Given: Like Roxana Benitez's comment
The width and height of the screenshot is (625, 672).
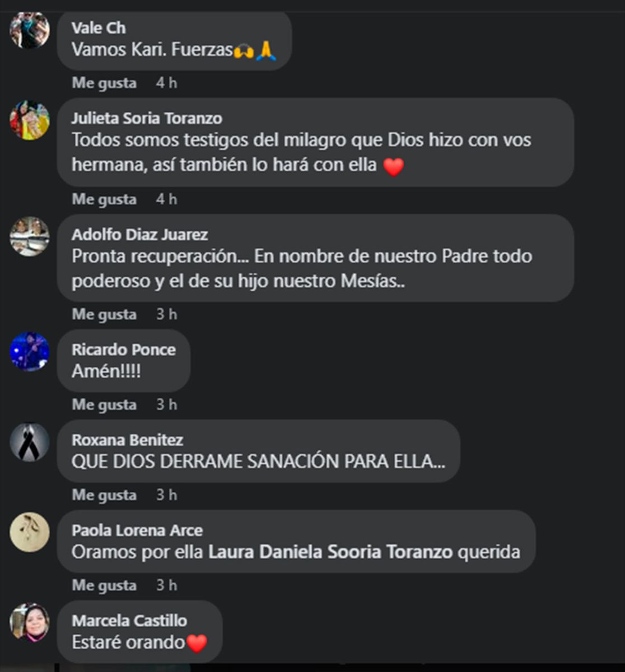Looking at the screenshot, I should [104, 495].
